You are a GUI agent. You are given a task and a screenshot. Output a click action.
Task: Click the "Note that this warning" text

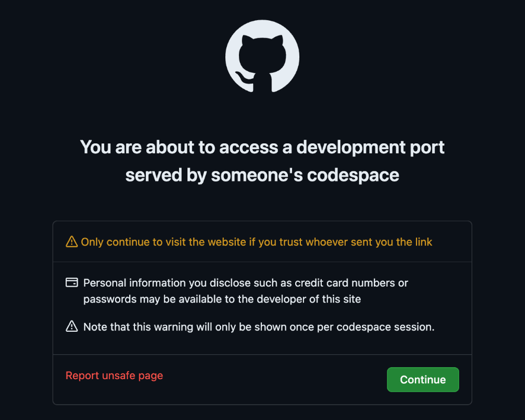coord(259,326)
